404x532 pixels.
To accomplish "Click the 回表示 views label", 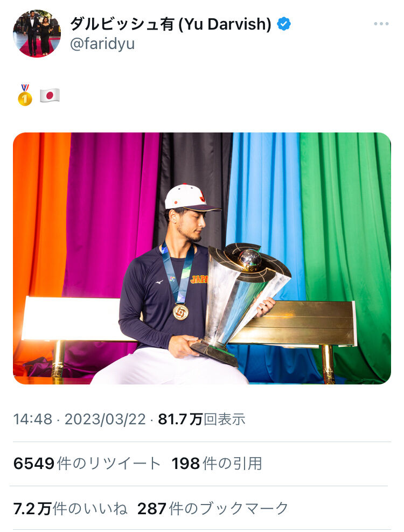I will [x=225, y=419].
